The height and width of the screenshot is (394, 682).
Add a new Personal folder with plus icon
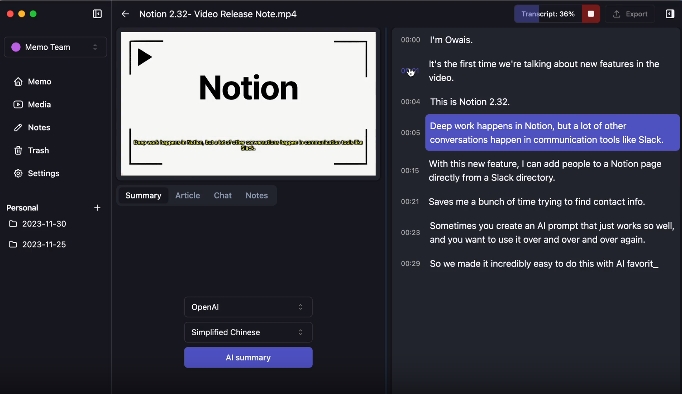[97, 208]
